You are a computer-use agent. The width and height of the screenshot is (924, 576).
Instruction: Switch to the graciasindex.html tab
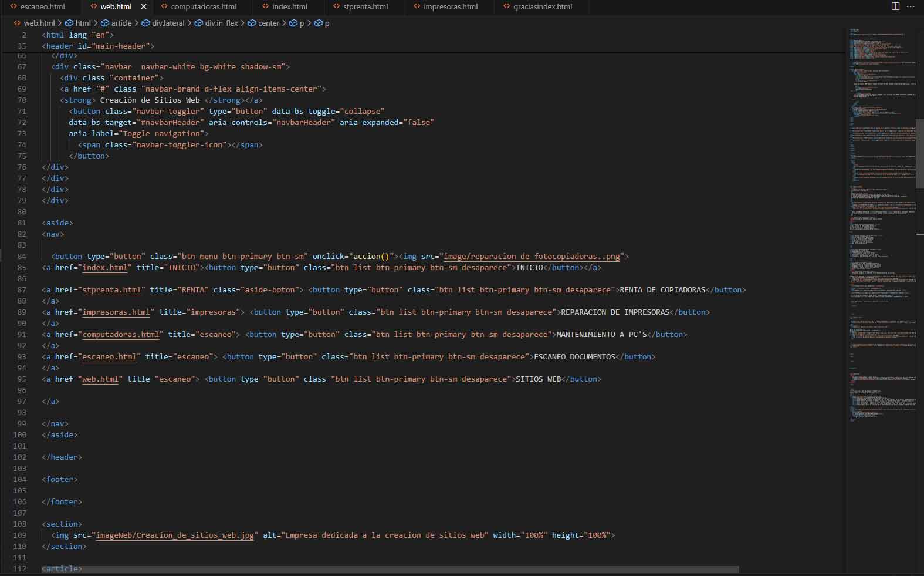(x=542, y=7)
